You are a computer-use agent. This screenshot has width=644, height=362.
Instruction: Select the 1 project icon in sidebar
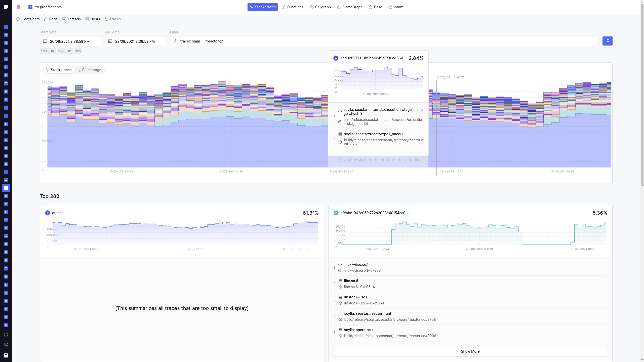tap(6, 108)
